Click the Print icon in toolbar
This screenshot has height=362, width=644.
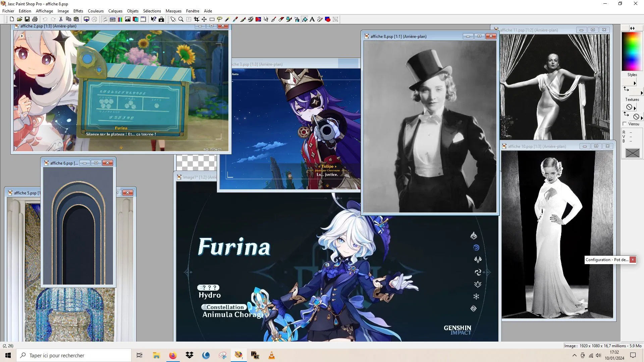pyautogui.click(x=35, y=19)
